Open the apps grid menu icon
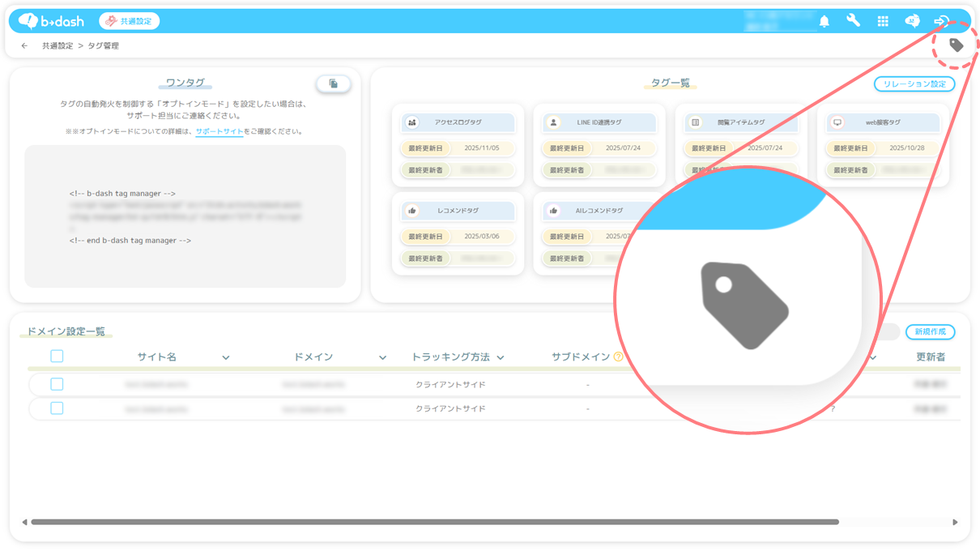Viewport: 980px width, 551px height. point(883,22)
